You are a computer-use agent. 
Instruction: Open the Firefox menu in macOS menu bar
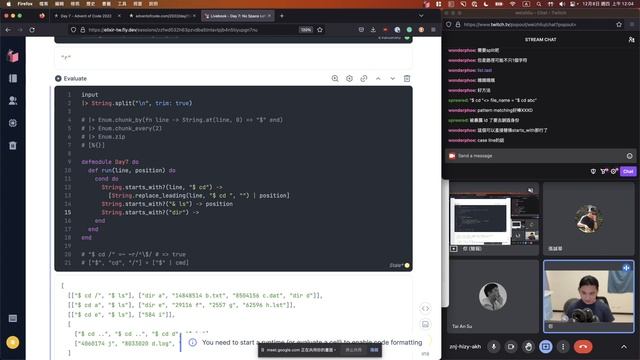[25, 4]
